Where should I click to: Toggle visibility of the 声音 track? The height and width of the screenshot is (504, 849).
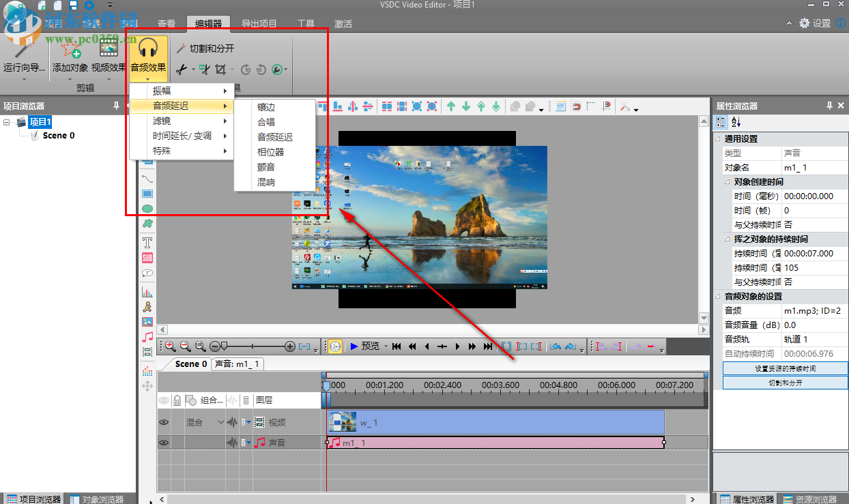coord(164,442)
